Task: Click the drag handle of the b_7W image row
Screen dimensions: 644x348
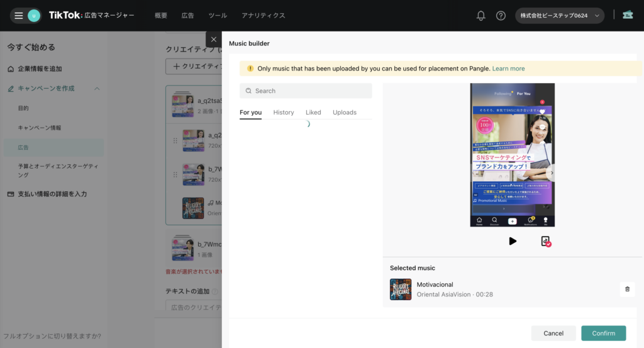Action: [x=175, y=174]
